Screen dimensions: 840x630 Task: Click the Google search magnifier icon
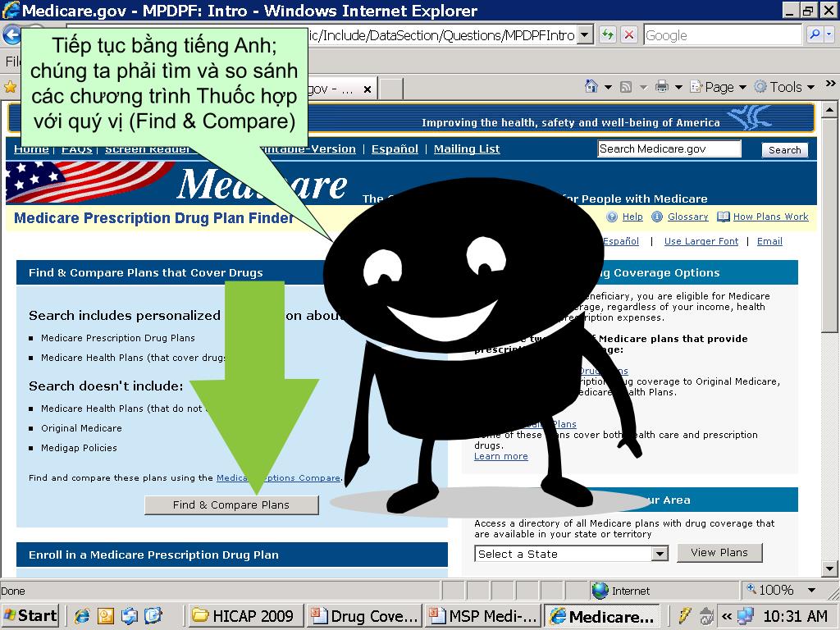(815, 35)
